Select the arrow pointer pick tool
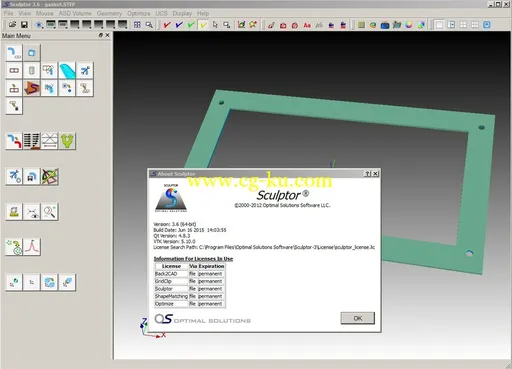 pos(215,25)
